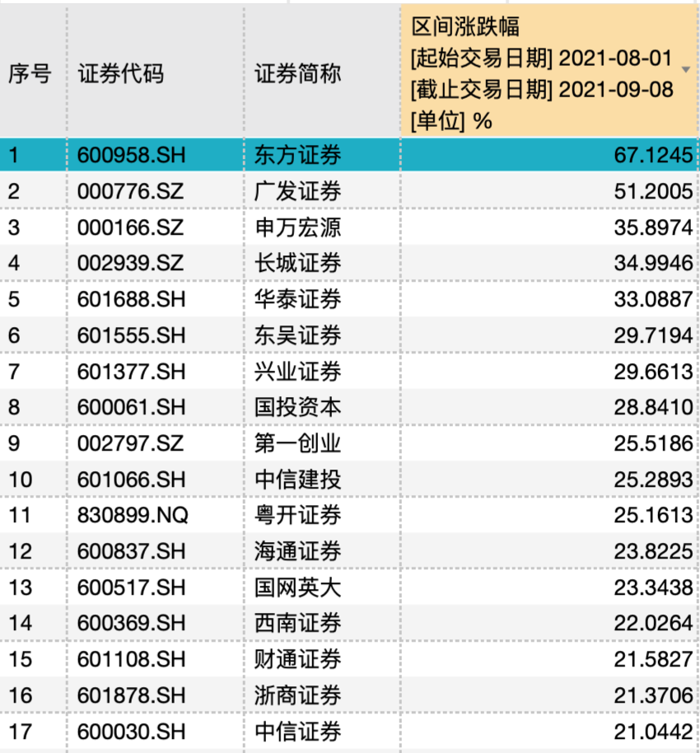Select stock code 600958.SH
This screenshot has width=700, height=753.
(131, 155)
